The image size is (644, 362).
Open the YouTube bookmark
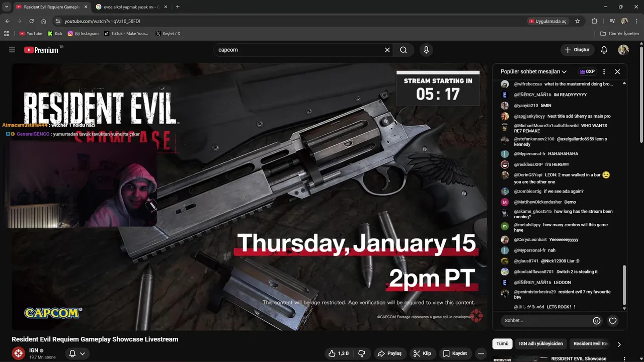[x=31, y=33]
